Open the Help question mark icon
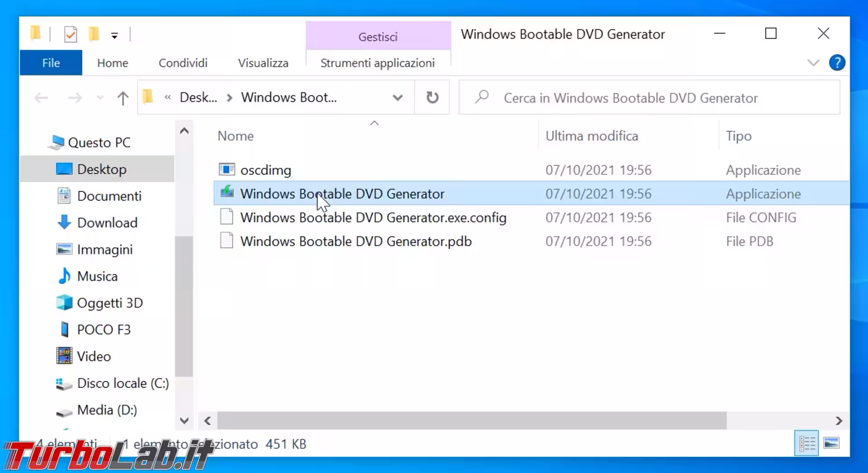868x473 pixels. (837, 63)
